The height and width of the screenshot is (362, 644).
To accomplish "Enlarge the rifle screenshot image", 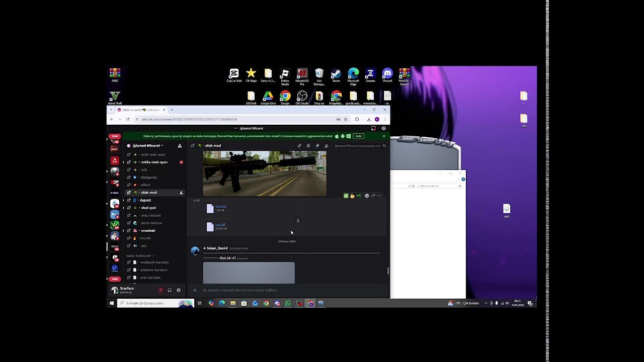I will click(265, 173).
